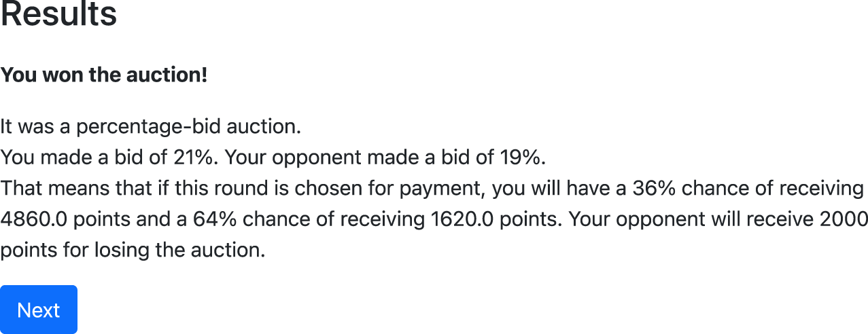Click the 4860.0 points amount

click(x=33, y=219)
